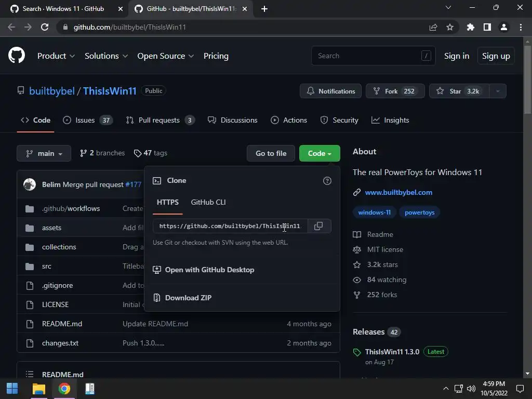Click the powertoys topic tag
Viewport: 532px width, 399px height.
tap(420, 212)
